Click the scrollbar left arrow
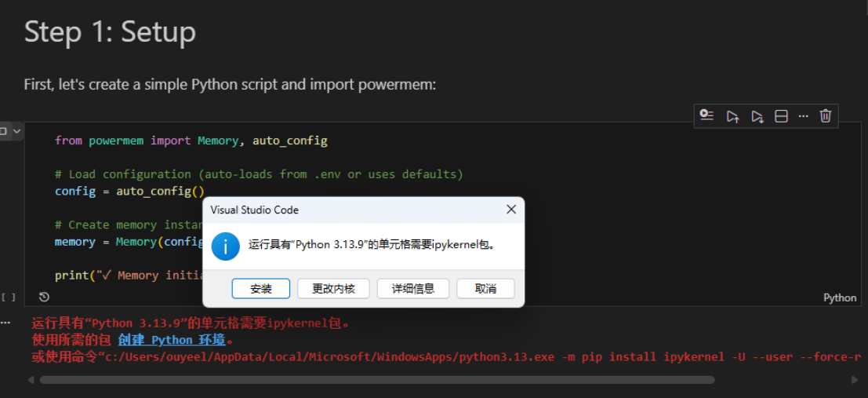Image resolution: width=868 pixels, height=398 pixels. [x=31, y=380]
